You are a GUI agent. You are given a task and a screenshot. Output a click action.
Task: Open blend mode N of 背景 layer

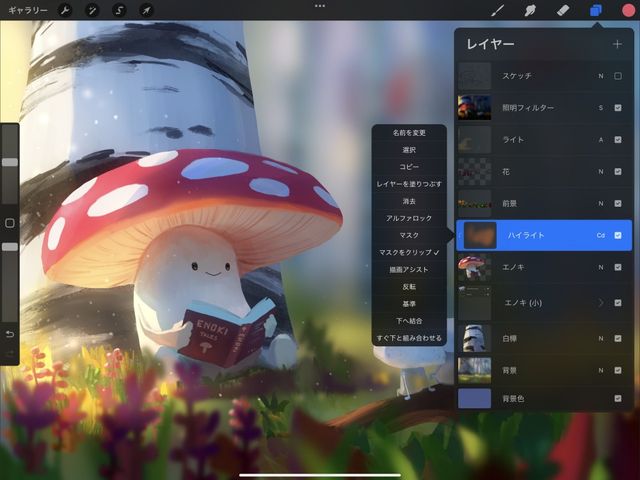coord(601,370)
